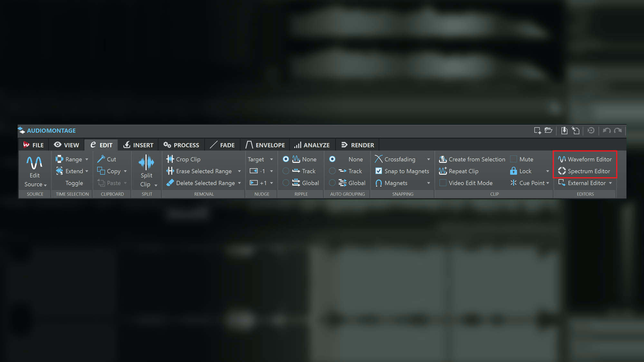Expand the Lock options dropdown
This screenshot has height=362, width=644.
point(547,171)
